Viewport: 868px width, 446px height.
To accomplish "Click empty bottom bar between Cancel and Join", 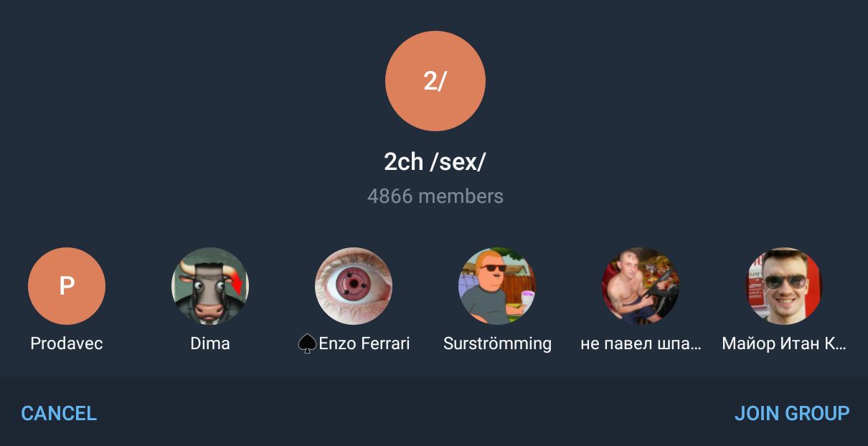I will tap(416, 413).
